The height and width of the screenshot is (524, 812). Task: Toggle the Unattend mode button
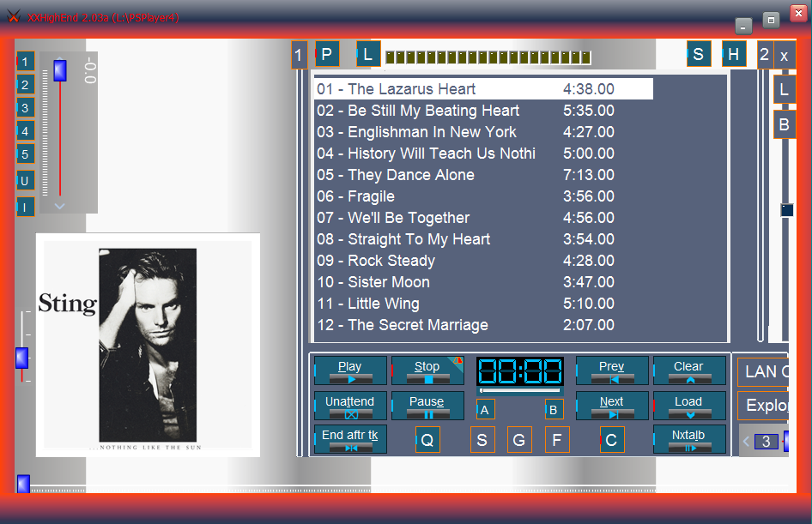350,406
